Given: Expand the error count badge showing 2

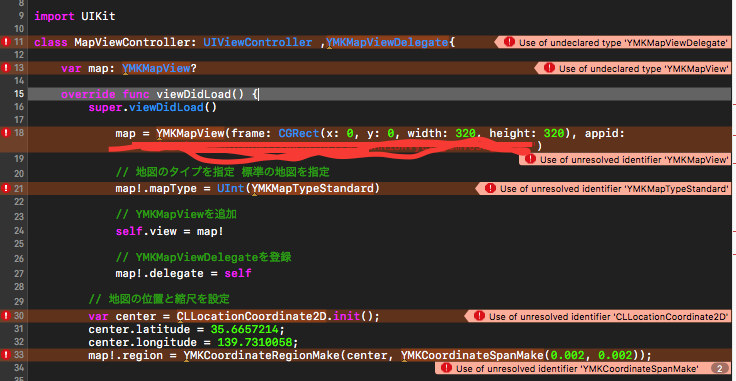Looking at the screenshot, I should pos(719,368).
